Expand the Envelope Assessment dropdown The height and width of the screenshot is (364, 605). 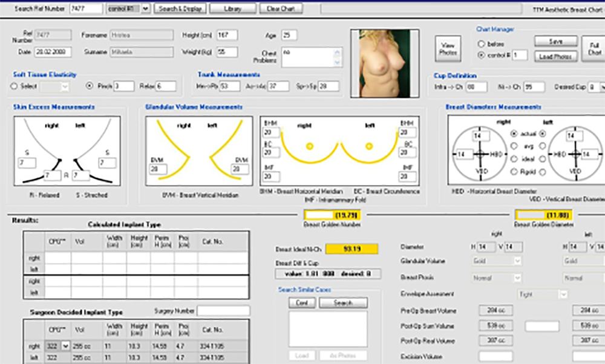click(563, 294)
